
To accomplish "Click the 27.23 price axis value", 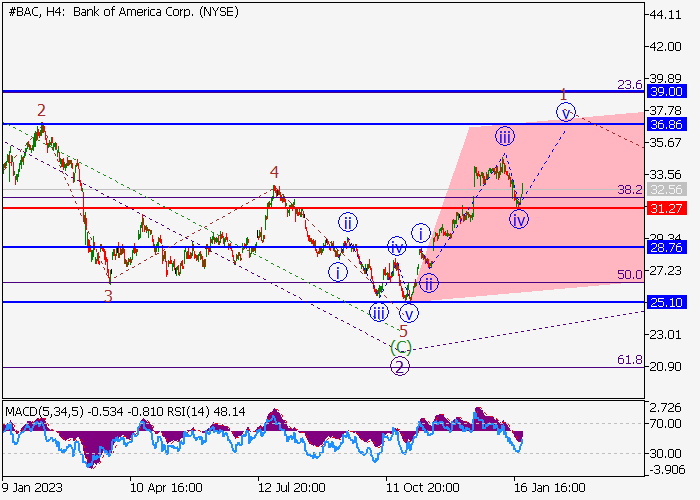I will point(665,271).
